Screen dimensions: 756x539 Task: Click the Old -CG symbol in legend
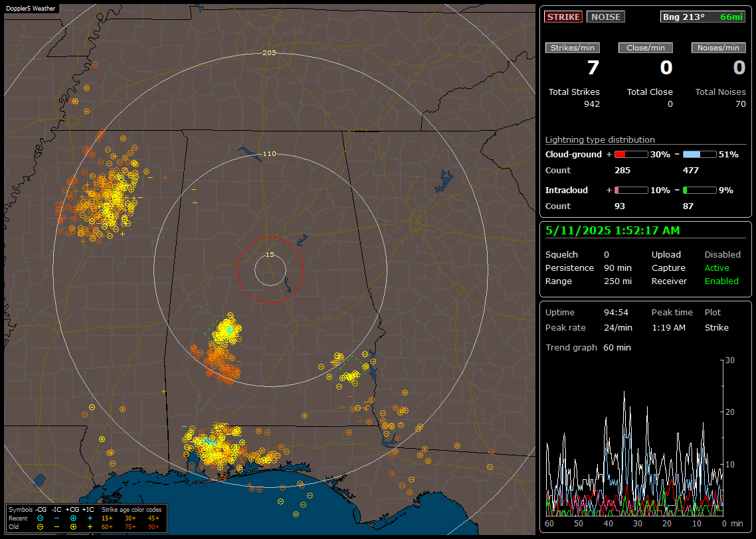coord(40,527)
